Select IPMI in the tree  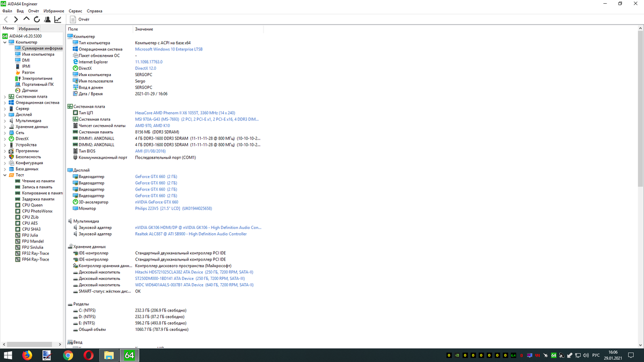(26, 67)
